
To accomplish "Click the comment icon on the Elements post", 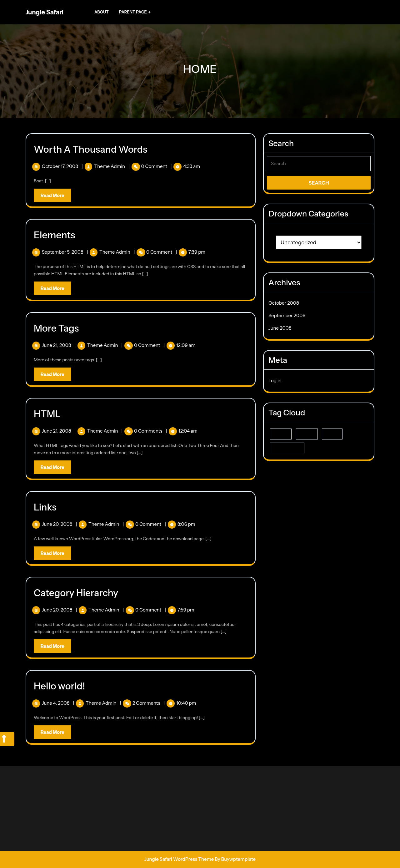I will point(141,252).
